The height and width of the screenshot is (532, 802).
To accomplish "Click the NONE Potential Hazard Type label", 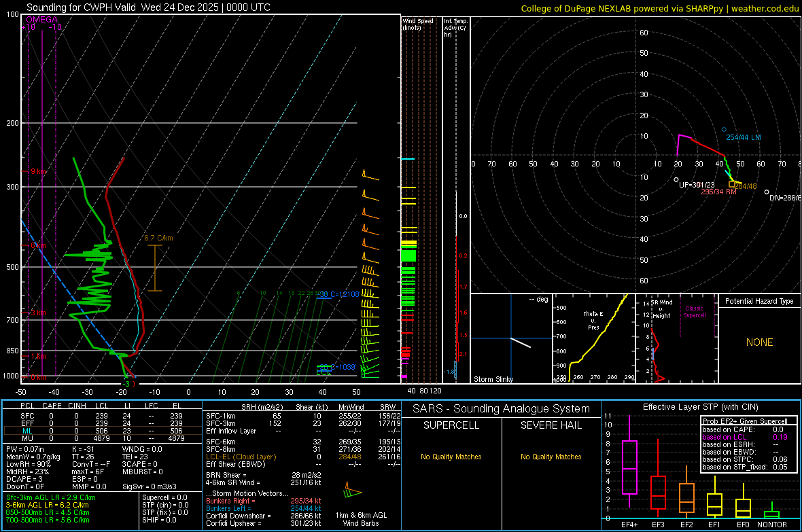I will tap(759, 342).
